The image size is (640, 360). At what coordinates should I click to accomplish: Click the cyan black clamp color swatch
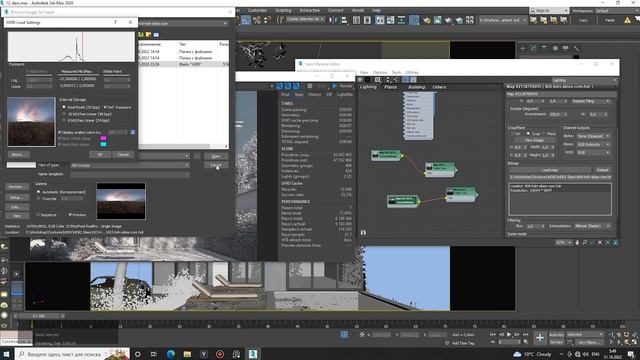[103, 144]
